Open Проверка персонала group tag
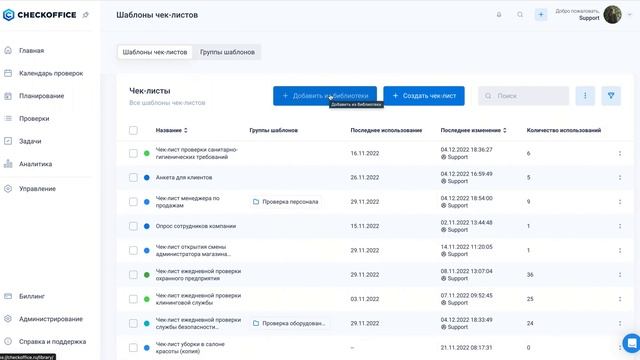Image resolution: width=640 pixels, height=360 pixels. pyautogui.click(x=286, y=202)
